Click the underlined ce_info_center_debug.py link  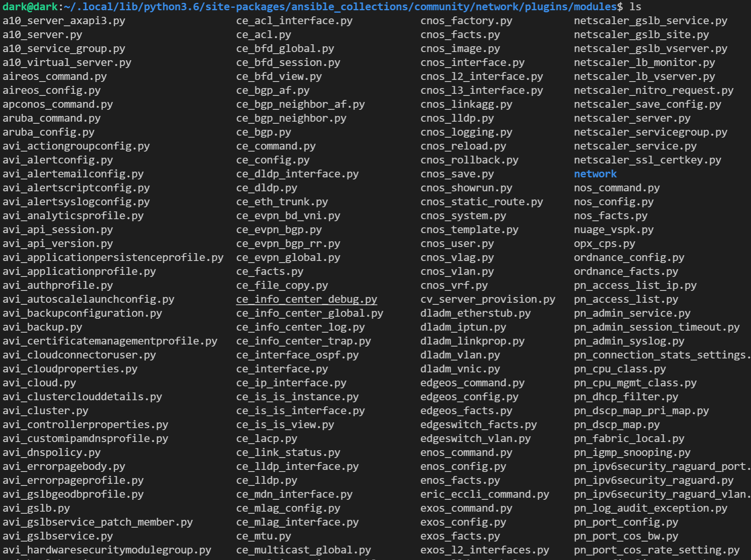[x=306, y=299]
